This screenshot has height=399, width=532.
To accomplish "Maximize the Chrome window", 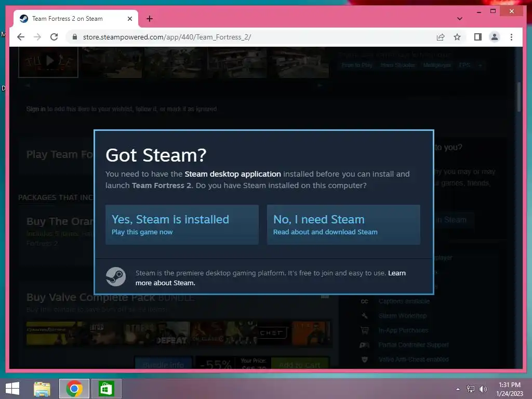I will (493, 11).
